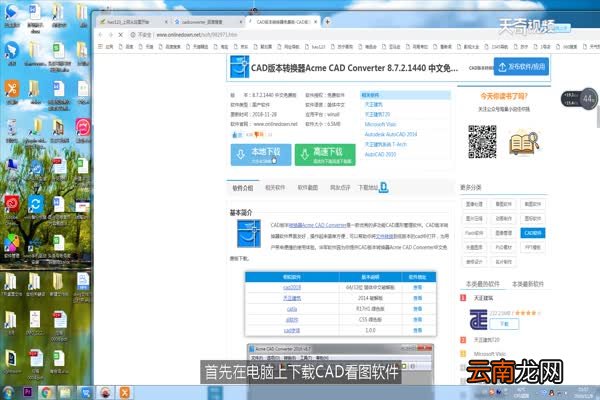Open the orange scissors desktop icon

[x=12, y=89]
